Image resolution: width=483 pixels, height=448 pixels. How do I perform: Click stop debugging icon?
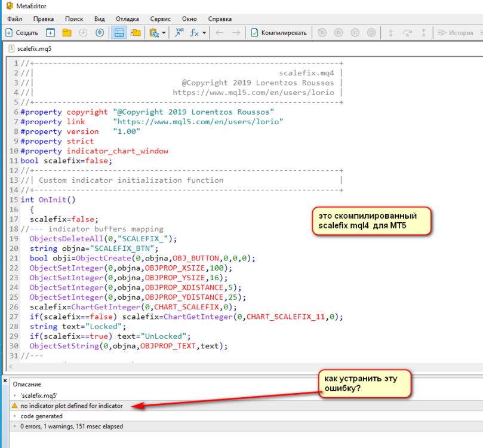click(371, 33)
